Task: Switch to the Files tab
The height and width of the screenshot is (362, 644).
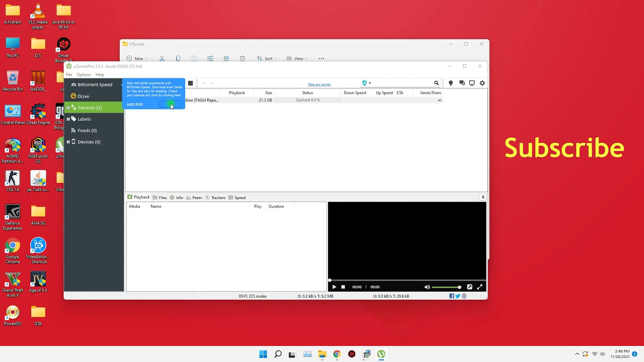Action: coord(159,198)
